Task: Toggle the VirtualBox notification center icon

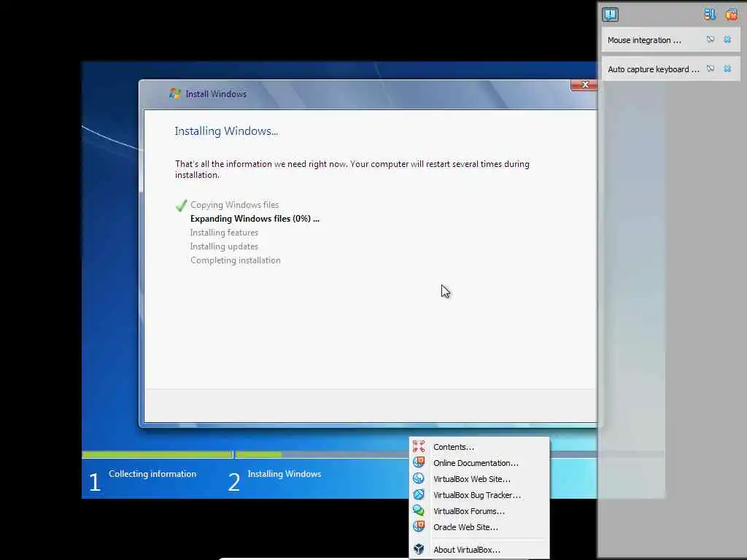Action: click(610, 15)
